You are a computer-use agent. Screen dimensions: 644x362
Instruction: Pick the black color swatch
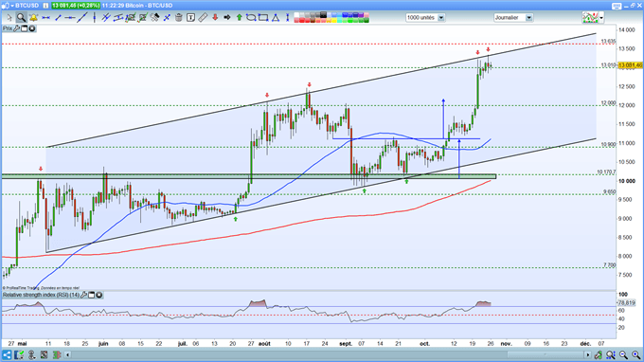tap(323, 15)
